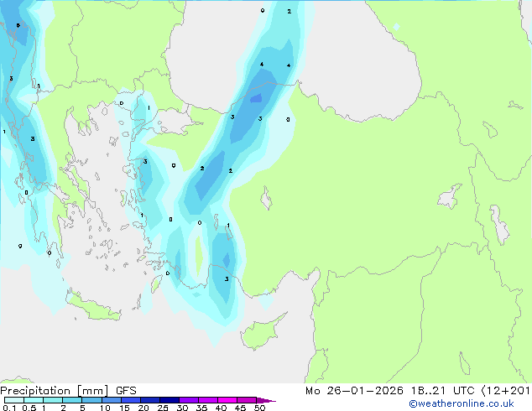This screenshot has height=411, width=532.
Task: Pick the 35–40 mm legend swatch
Action: (208, 400)
